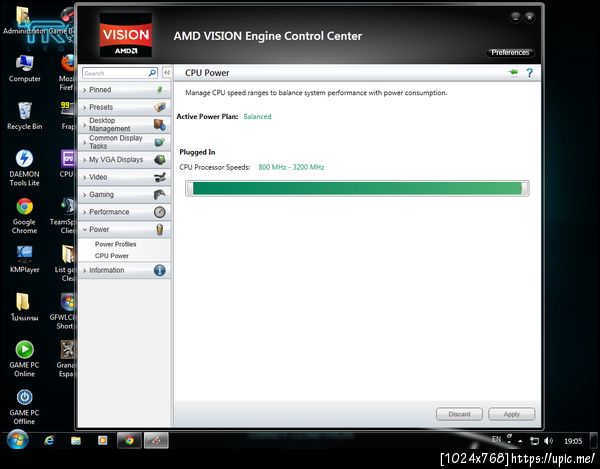Viewport: 600px width, 469px height.
Task: Click the Apply button
Action: (x=512, y=414)
